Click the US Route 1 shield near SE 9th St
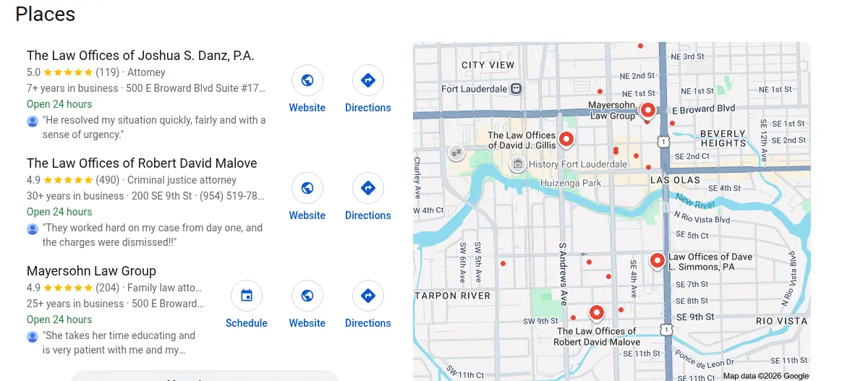 tap(666, 330)
